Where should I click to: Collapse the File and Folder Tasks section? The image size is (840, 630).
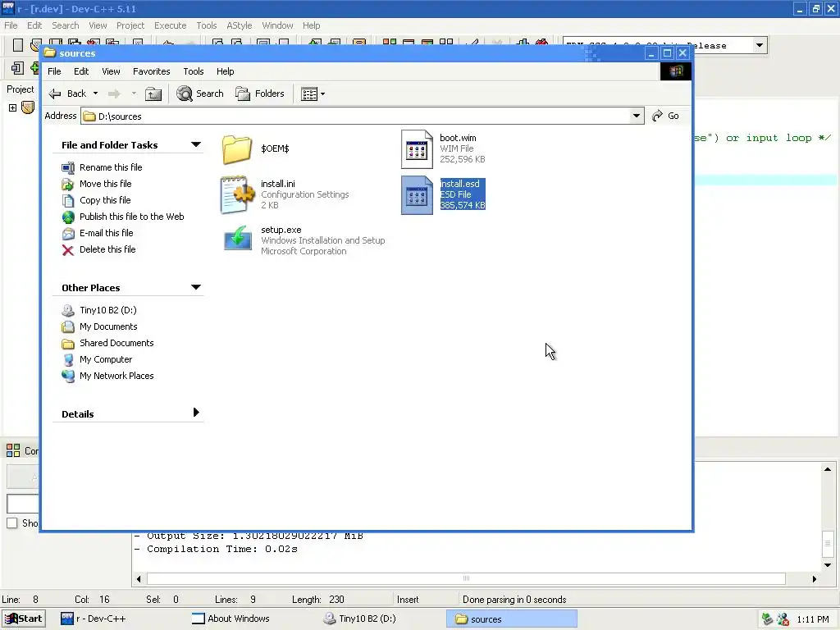click(x=196, y=144)
